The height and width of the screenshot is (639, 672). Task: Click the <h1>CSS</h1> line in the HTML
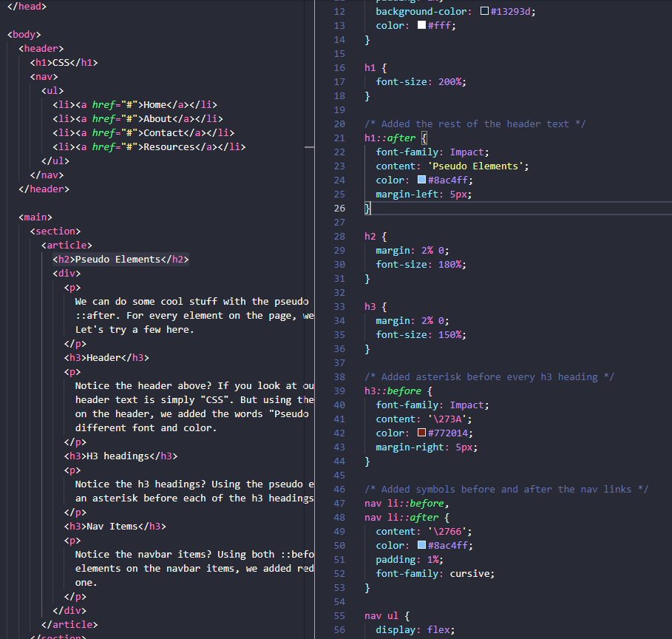pos(64,63)
